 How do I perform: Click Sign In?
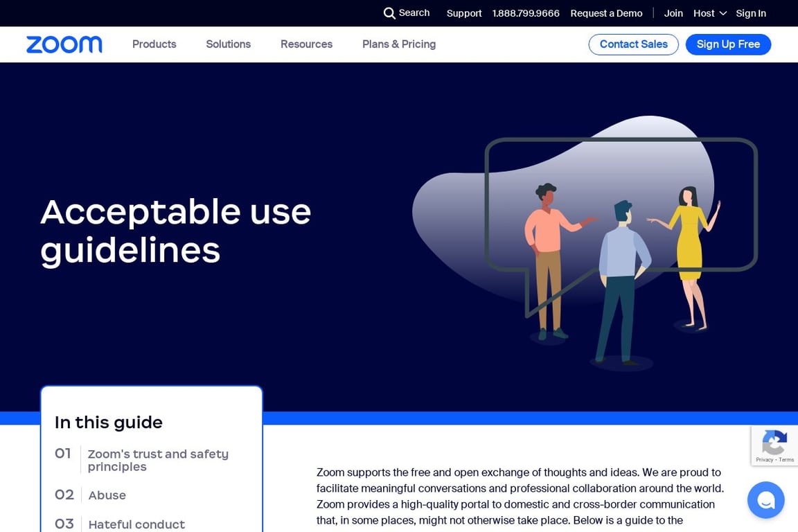point(751,13)
